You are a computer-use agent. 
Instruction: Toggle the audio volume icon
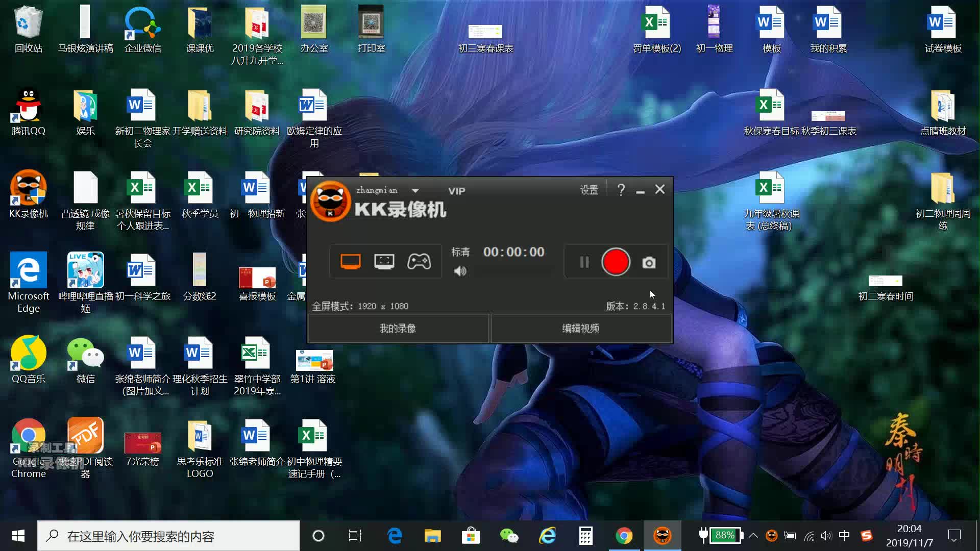tap(460, 271)
